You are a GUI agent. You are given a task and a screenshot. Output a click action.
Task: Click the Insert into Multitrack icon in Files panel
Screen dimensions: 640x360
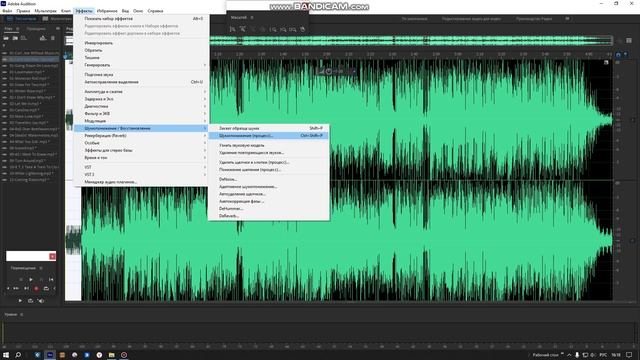43,38
